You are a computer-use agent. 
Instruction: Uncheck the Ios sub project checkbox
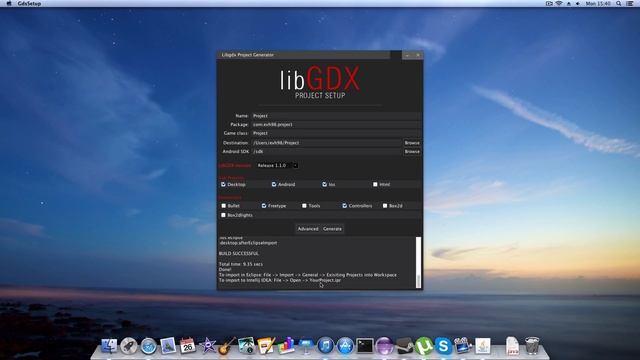324,184
